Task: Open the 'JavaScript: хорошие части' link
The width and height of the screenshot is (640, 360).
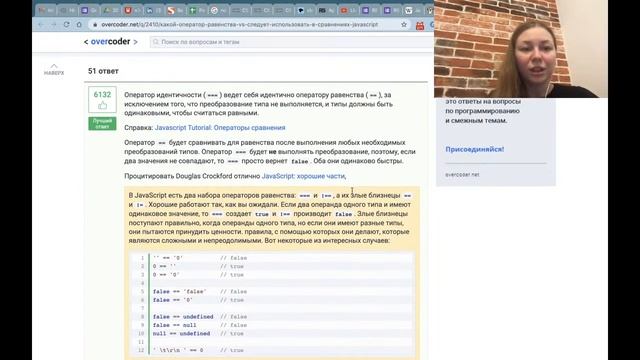Action: pos(303,176)
